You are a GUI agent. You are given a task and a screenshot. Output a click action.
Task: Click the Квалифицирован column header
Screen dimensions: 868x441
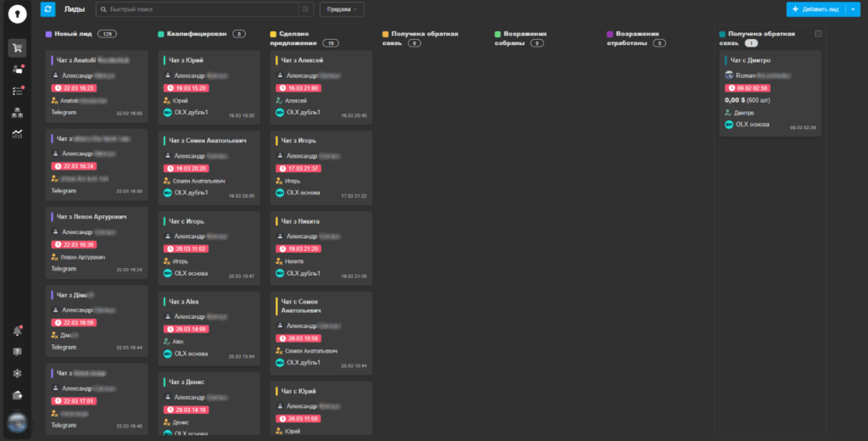tap(196, 34)
